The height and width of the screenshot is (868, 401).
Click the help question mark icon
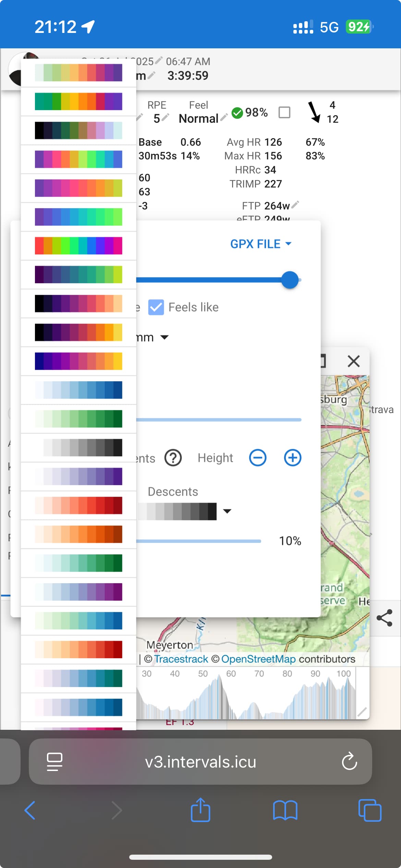tap(173, 458)
